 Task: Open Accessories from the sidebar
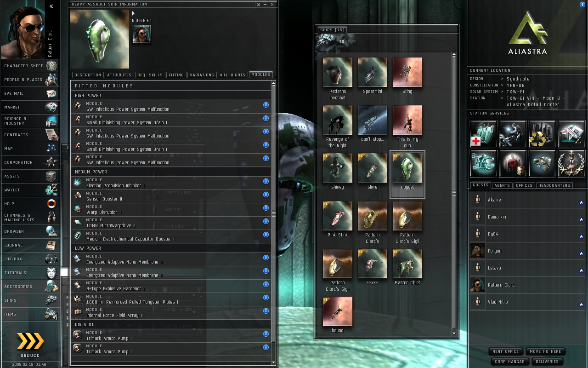coord(30,287)
